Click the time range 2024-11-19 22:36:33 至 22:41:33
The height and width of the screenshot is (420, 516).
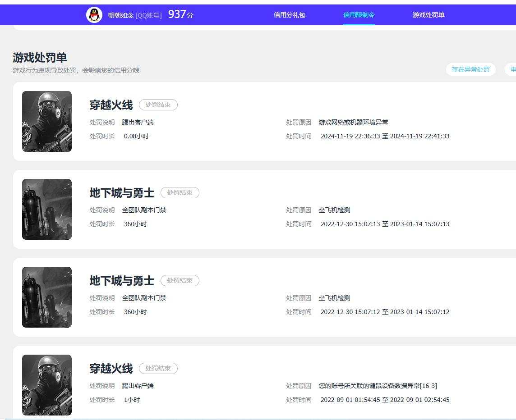385,136
